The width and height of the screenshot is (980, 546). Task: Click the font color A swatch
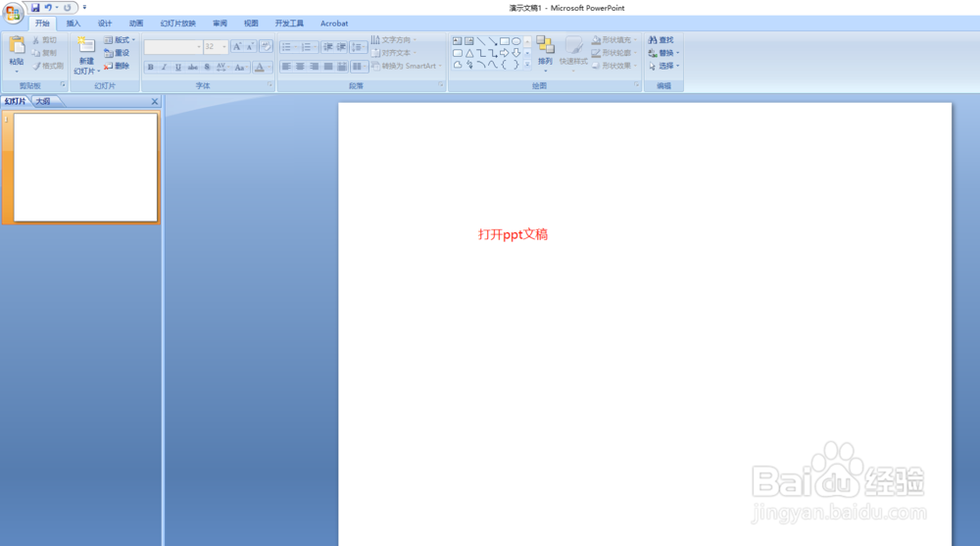(260, 67)
